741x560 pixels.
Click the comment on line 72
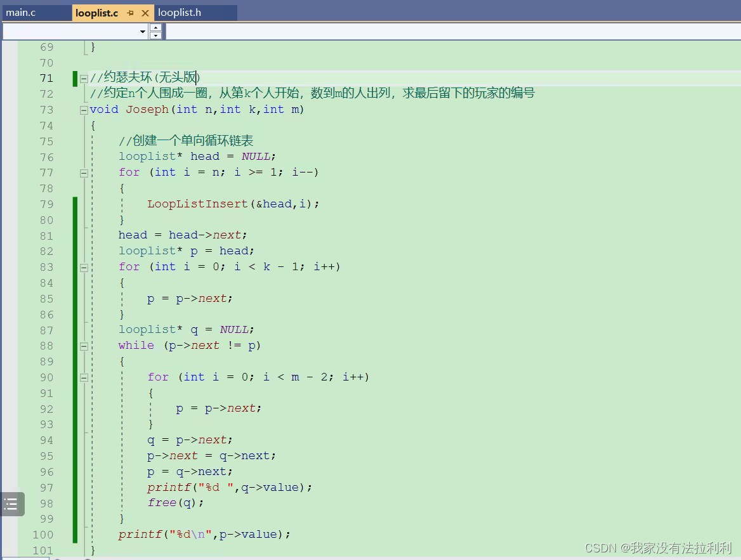pos(312,93)
